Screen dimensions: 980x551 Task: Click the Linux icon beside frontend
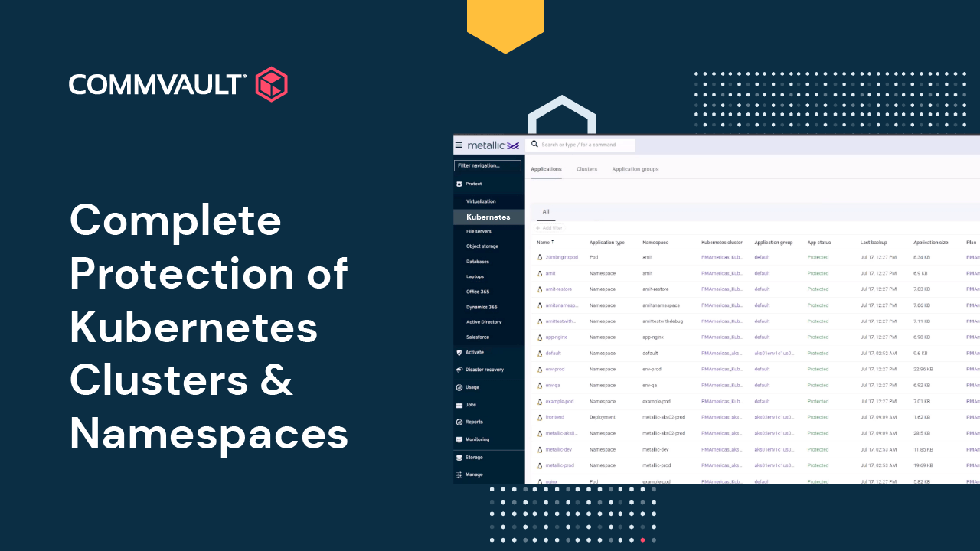point(540,417)
